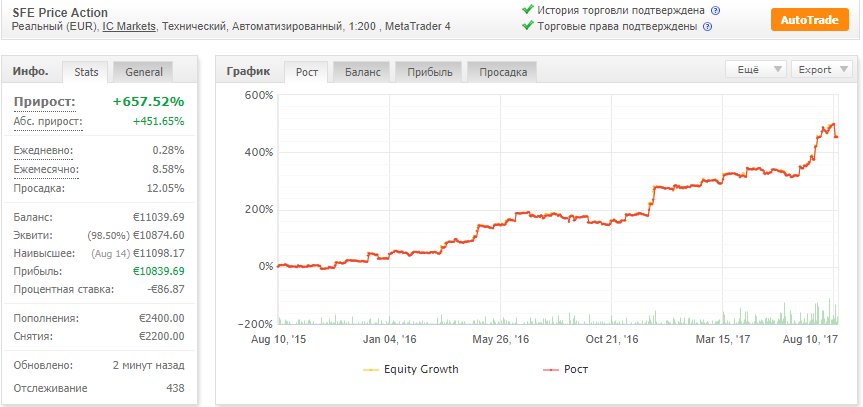Click the (Aug 14) highest date

click(110, 253)
